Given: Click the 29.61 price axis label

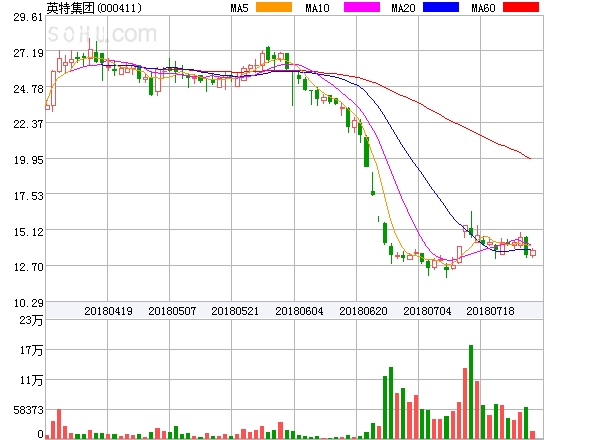Looking at the screenshot, I should pos(28,17).
